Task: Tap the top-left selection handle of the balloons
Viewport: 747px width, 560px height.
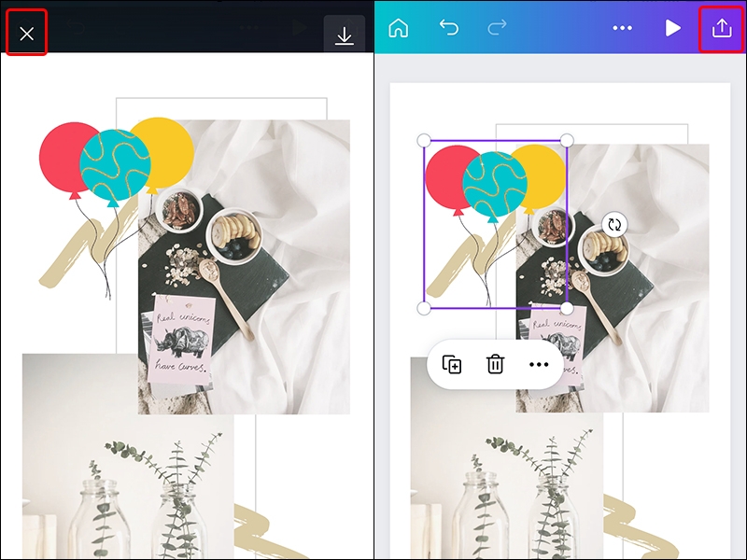Action: pyautogui.click(x=425, y=140)
